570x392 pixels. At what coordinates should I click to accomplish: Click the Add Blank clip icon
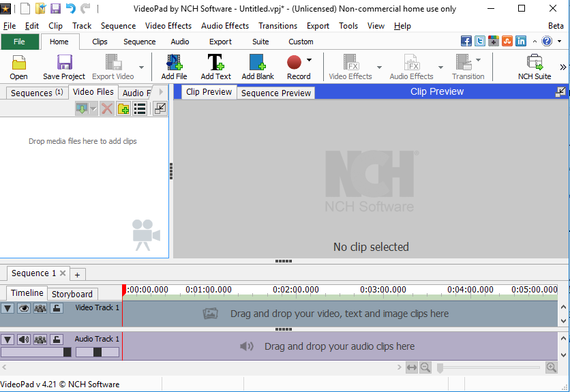coord(257,62)
